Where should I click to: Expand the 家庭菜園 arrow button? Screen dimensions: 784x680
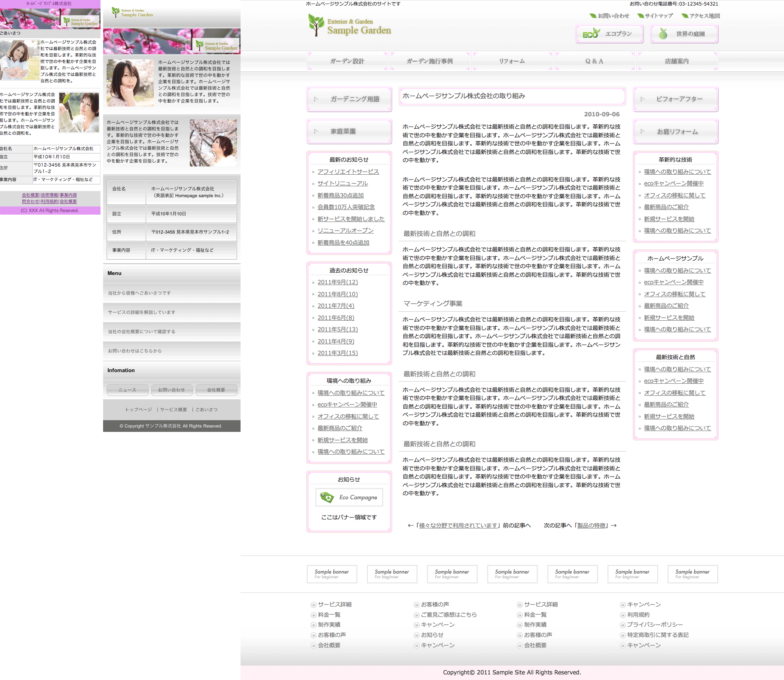tap(317, 131)
